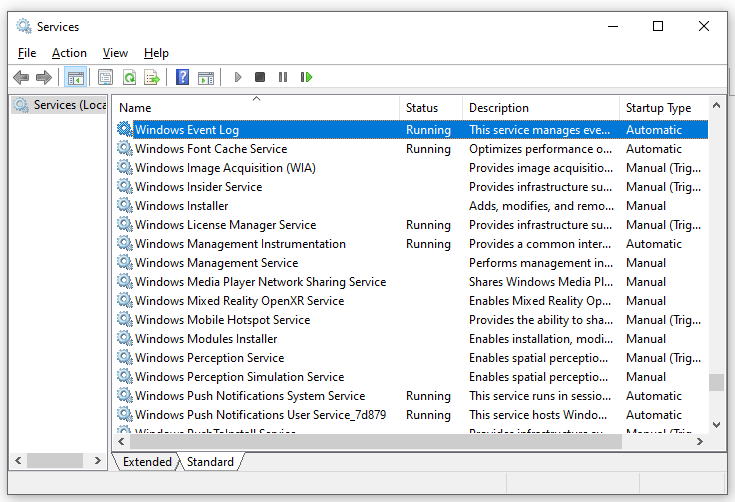This screenshot has height=502, width=735.
Task: Click the Refresh toolbar icon
Action: pyautogui.click(x=129, y=77)
